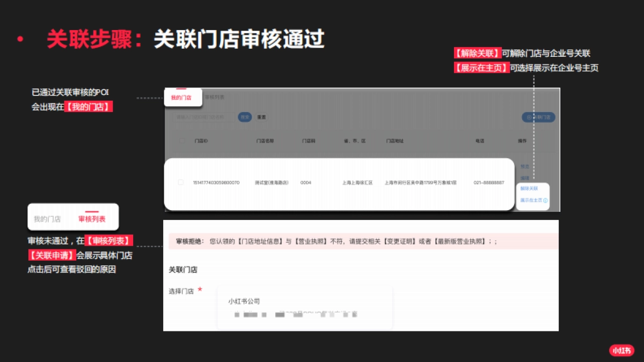Select 展示在主页 in the operation menu
This screenshot has width=644, height=362.
(x=531, y=200)
